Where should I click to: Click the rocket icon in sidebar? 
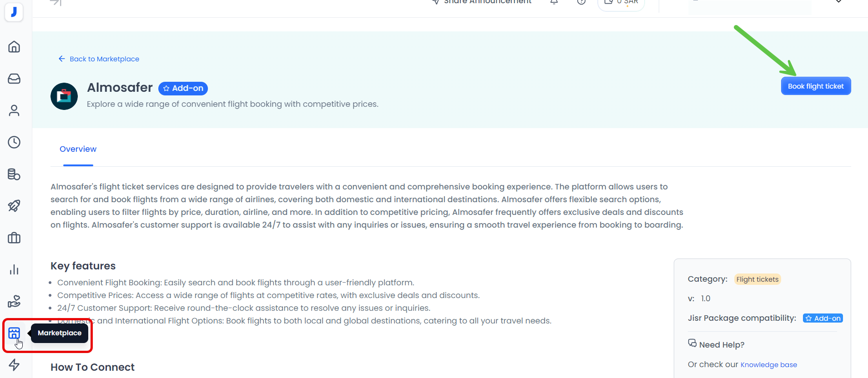pyautogui.click(x=14, y=206)
